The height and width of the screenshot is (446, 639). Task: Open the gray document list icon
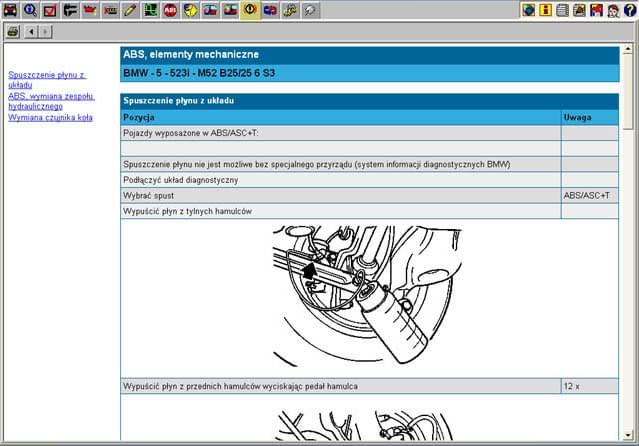[x=562, y=10]
